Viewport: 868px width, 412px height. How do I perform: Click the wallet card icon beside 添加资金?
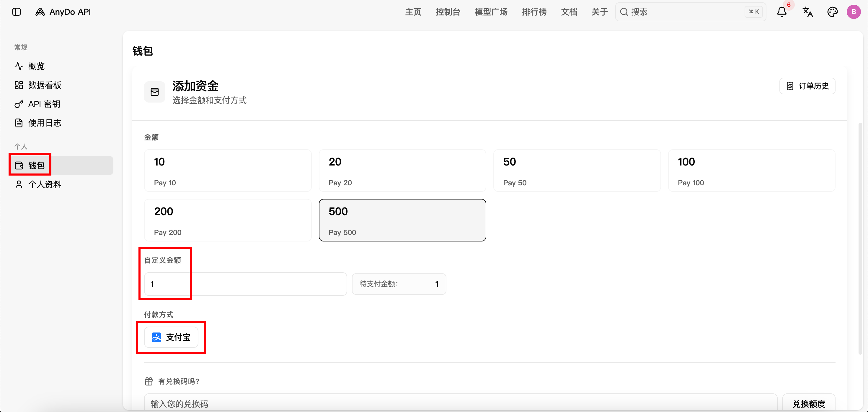coord(155,92)
